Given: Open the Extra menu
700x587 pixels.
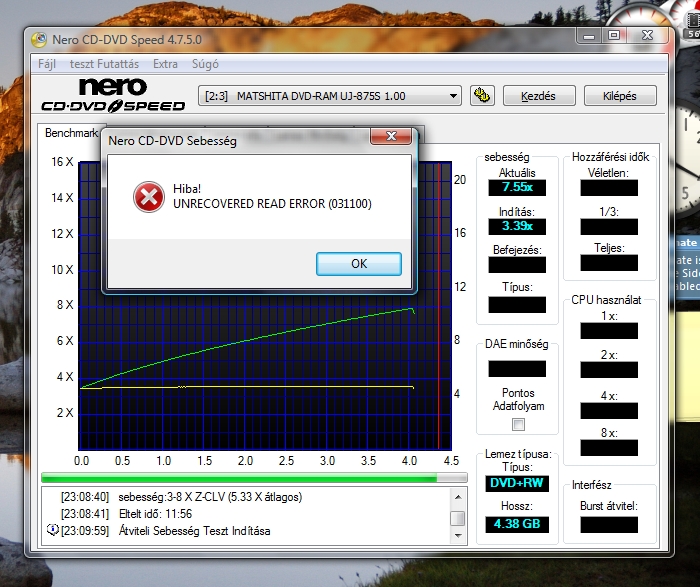Looking at the screenshot, I should point(165,64).
